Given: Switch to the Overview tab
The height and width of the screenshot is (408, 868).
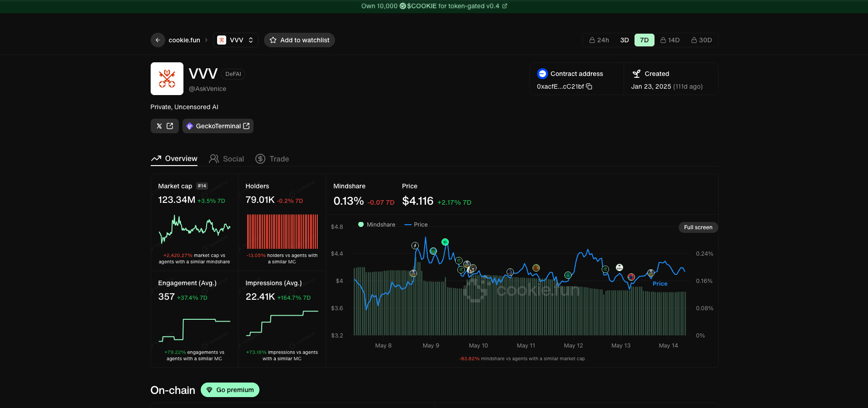Looking at the screenshot, I should (x=174, y=158).
